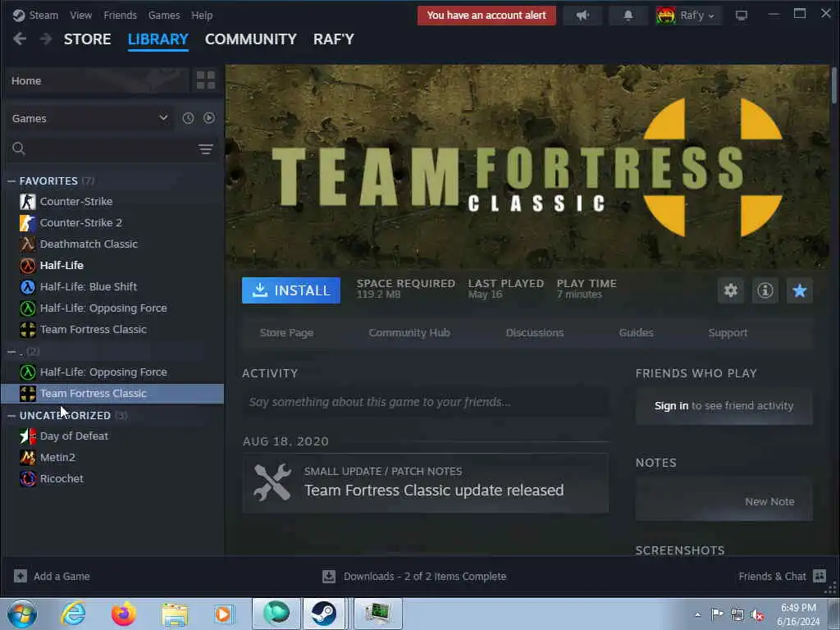The height and width of the screenshot is (630, 840).
Task: Sort by recent activity clock icon
Action: tap(188, 118)
